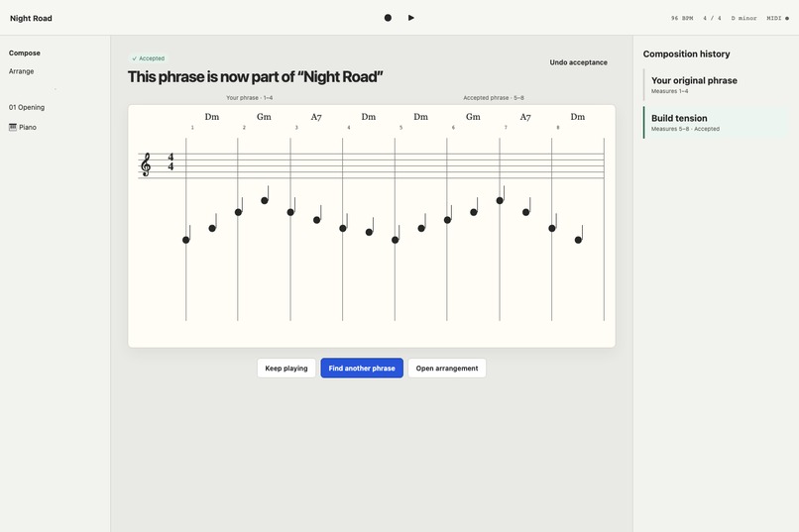
Task: Select the 01 Opening item
Action: point(27,107)
